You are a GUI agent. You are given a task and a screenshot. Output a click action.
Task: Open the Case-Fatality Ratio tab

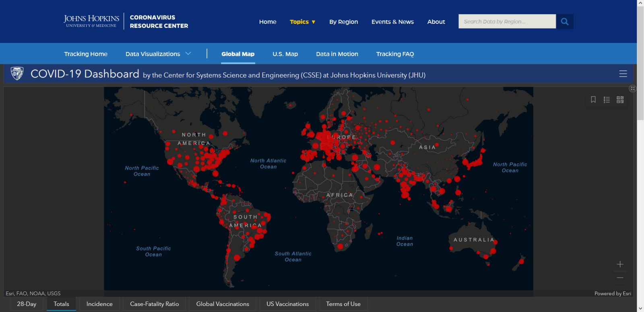point(154,304)
